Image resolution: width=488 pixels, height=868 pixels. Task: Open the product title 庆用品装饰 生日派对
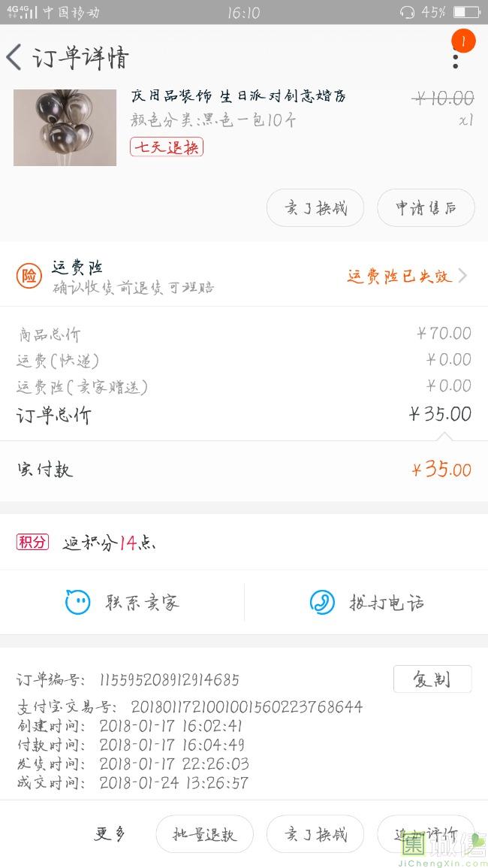pyautogui.click(x=238, y=96)
